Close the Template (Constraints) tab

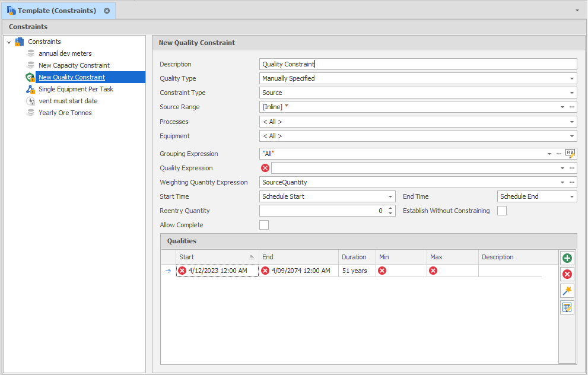click(107, 11)
